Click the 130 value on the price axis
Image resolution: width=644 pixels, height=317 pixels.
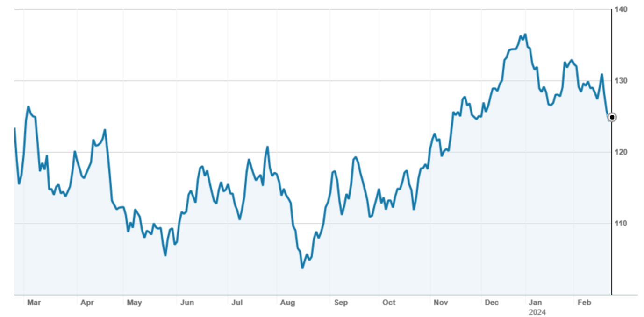[x=621, y=81]
